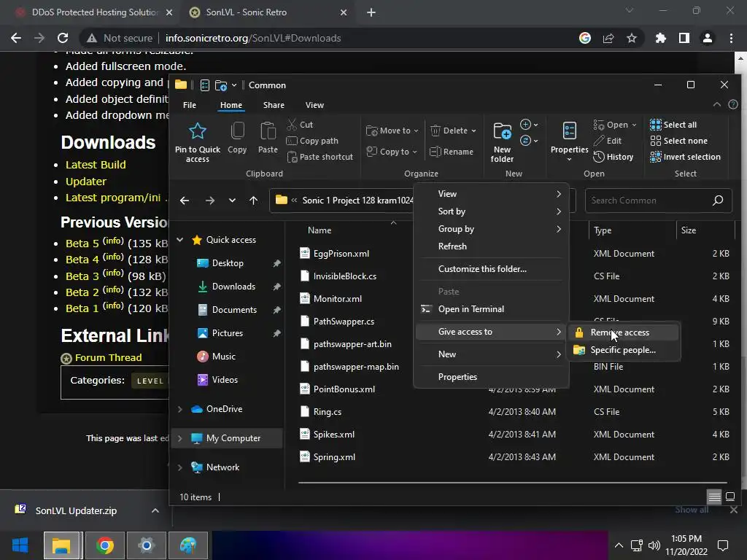Click Copy path in Clipboard group
The width and height of the screenshot is (747, 560).
pyautogui.click(x=312, y=141)
